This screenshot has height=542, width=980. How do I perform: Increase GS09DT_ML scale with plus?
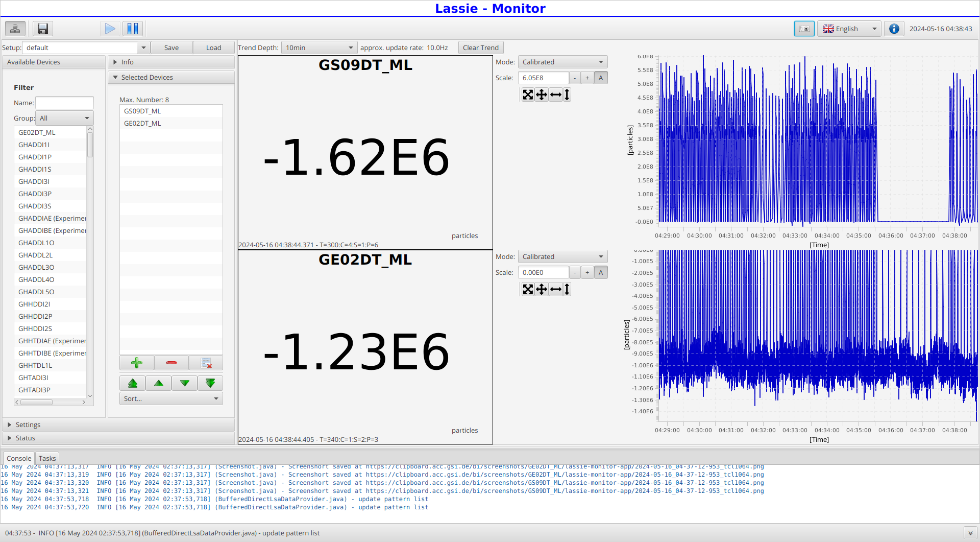point(587,78)
